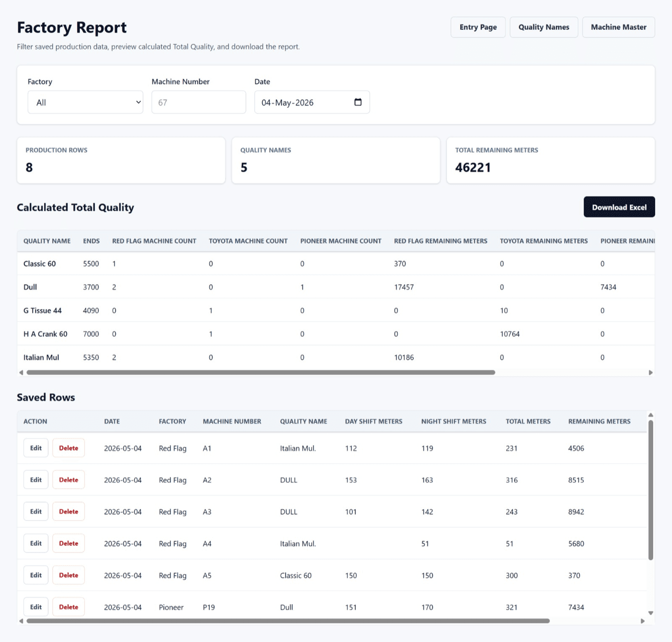
Task: Select the Classic 60 quality name cell
Action: click(x=40, y=264)
